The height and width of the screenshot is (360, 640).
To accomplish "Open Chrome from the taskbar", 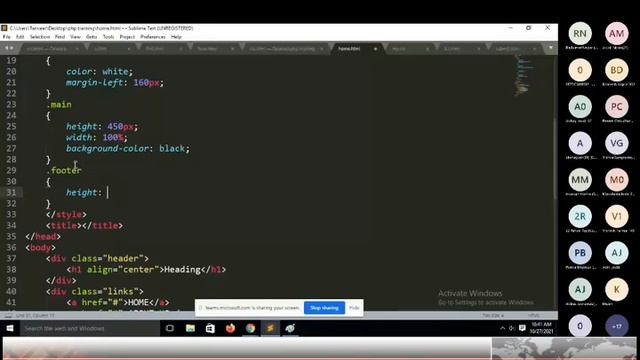I will [250, 328].
